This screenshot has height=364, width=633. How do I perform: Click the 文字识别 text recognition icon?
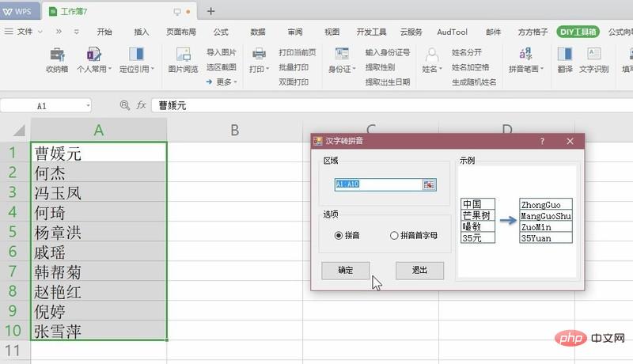coord(594,55)
